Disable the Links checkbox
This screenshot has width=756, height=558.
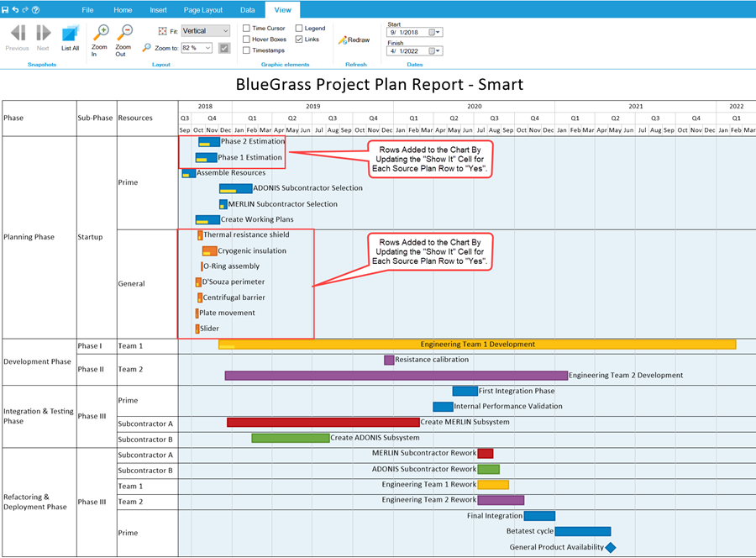[298, 39]
